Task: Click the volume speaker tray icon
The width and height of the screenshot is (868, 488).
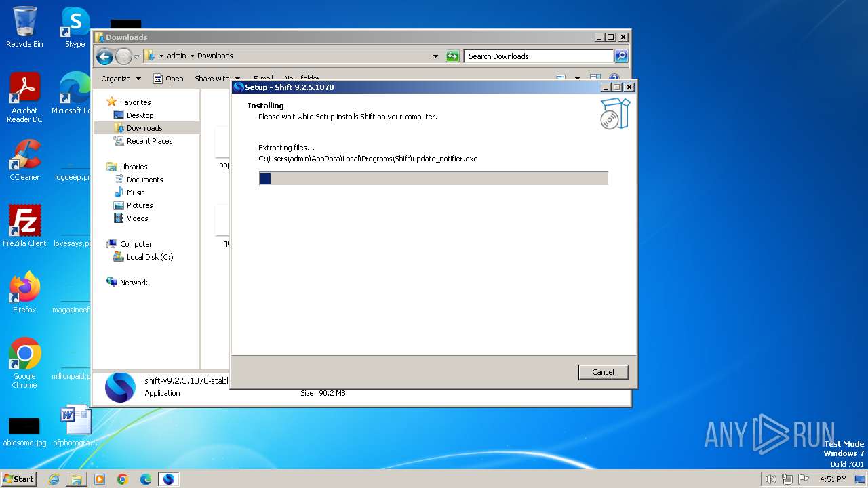Action: click(x=770, y=479)
